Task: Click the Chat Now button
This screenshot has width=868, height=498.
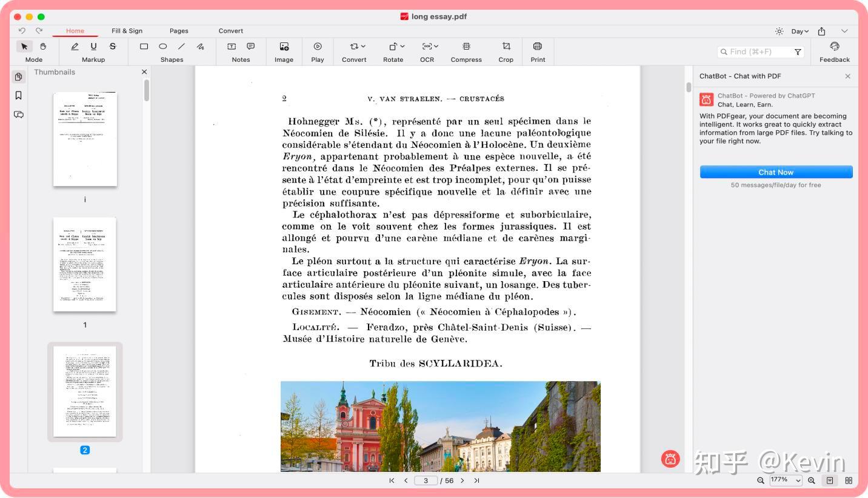Action: (776, 172)
